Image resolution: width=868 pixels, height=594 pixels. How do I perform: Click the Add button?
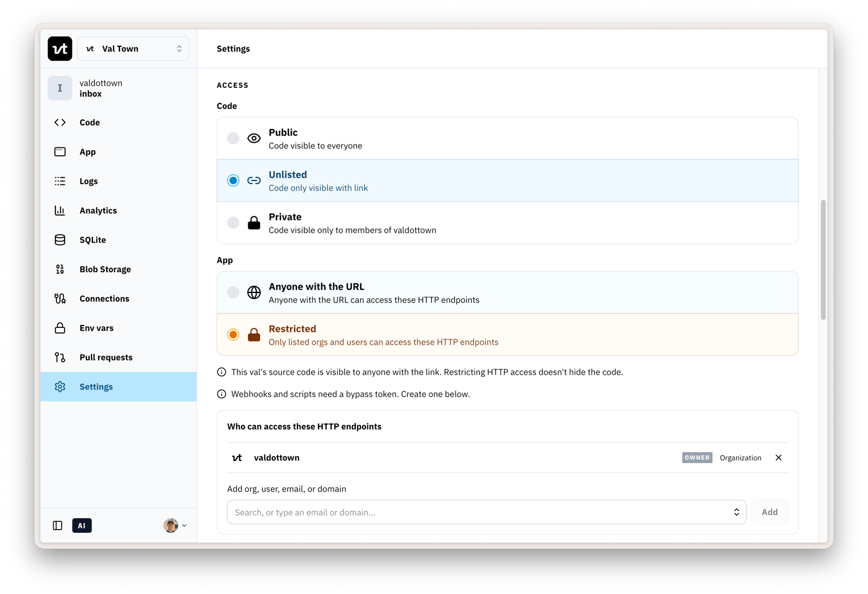click(770, 512)
